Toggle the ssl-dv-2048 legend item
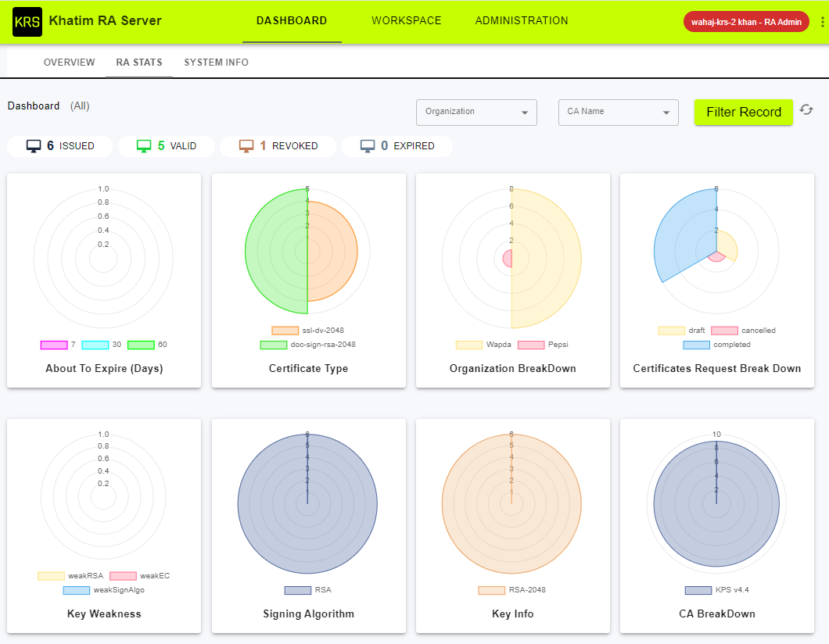Image resolution: width=829 pixels, height=644 pixels. point(307,331)
